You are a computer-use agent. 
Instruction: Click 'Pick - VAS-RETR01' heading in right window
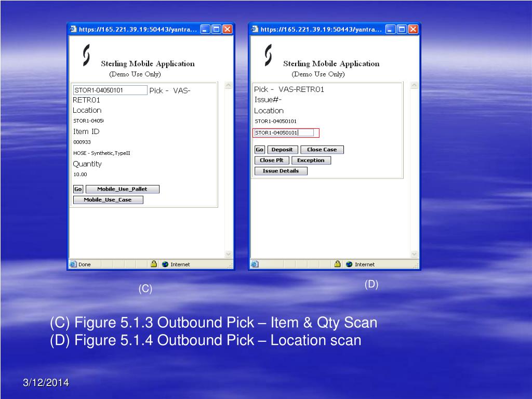[x=289, y=89]
